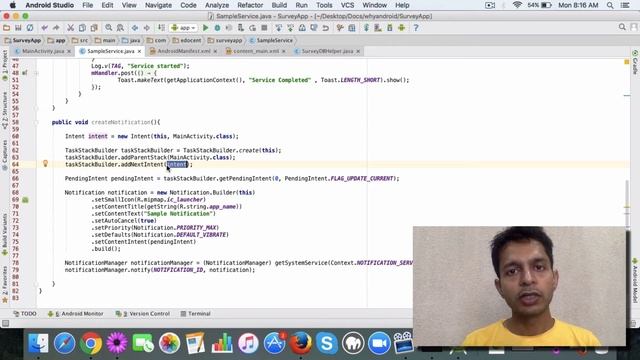Image resolution: width=640 pixels, height=360 pixels.
Task: Open Safari from the Dock
Action: point(64,343)
